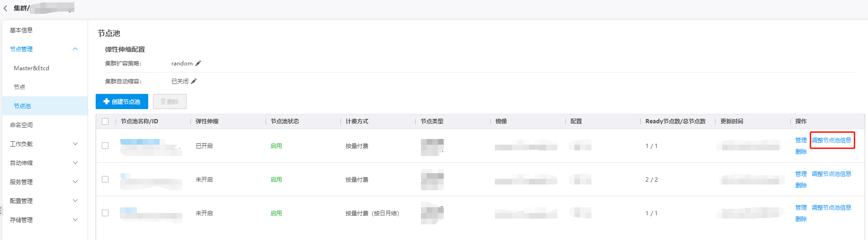The image size is (868, 240).
Task: Toggle the select-all checkbox in table header
Action: [x=105, y=121]
